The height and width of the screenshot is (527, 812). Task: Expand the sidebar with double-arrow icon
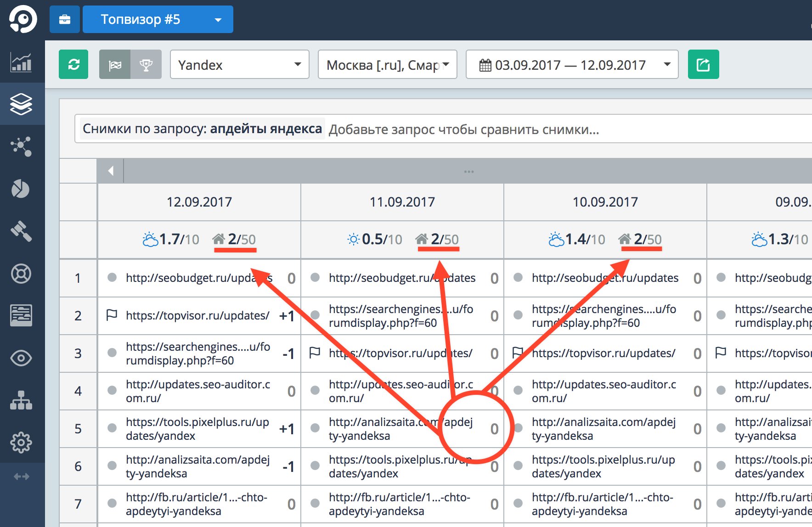click(22, 477)
